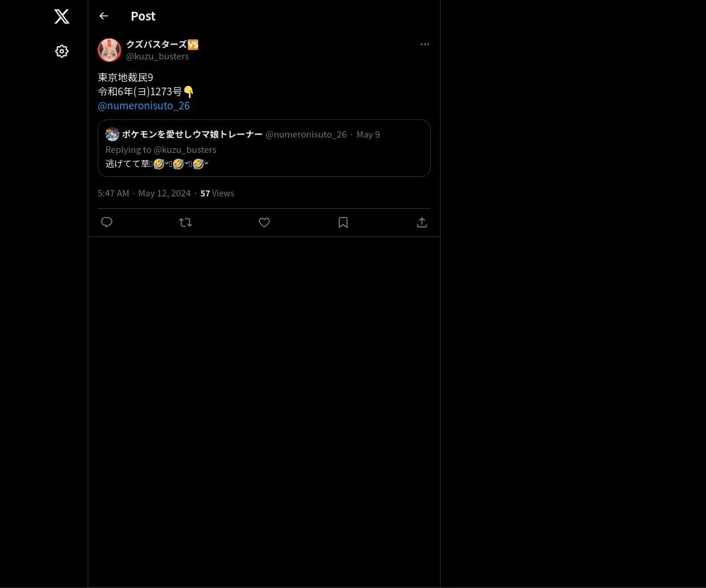Bookmark this post
Image resolution: width=706 pixels, height=588 pixels.
point(343,222)
